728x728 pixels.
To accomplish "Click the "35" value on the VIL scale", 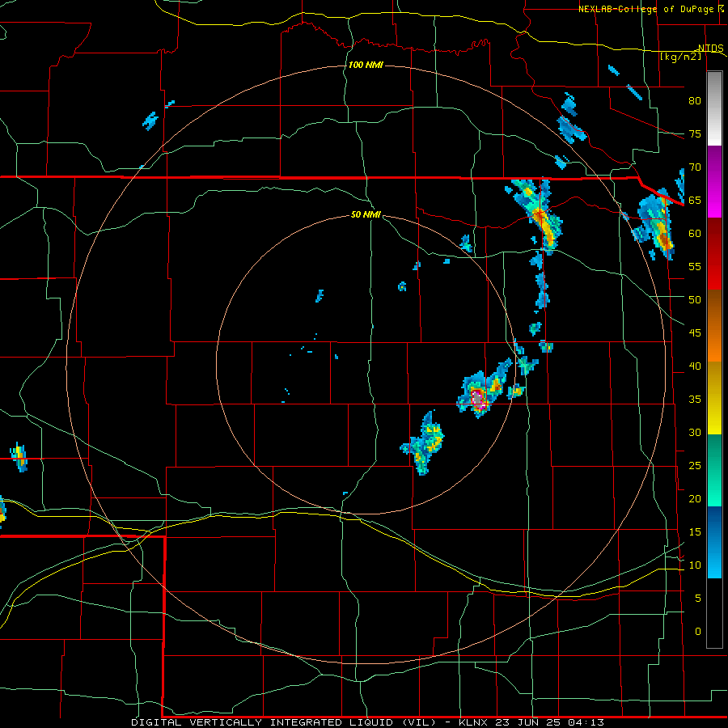I will pyautogui.click(x=695, y=400).
